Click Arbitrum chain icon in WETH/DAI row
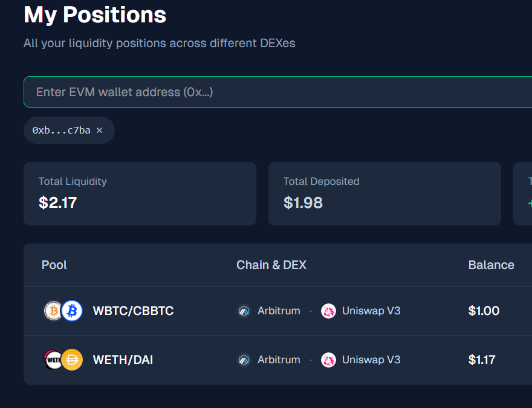This screenshot has width=532, height=408. tap(244, 360)
